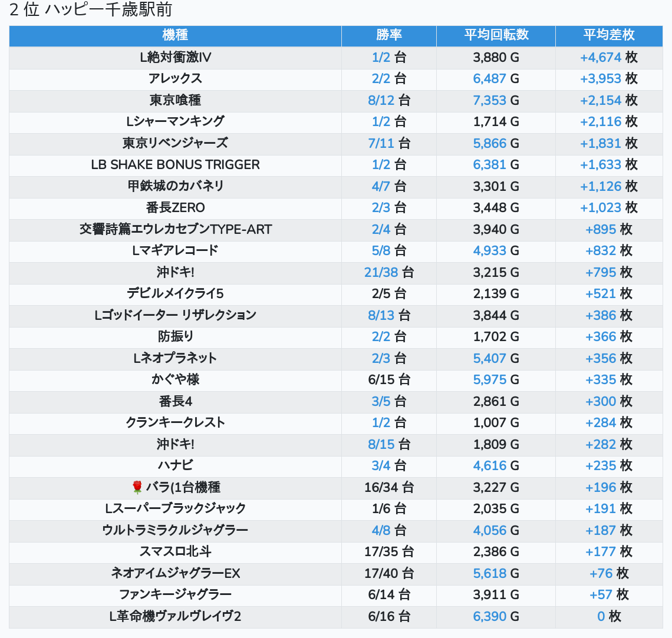The image size is (672, 638).
Task: Click the 8/12 win rate for 東京喰種
Action: [381, 100]
